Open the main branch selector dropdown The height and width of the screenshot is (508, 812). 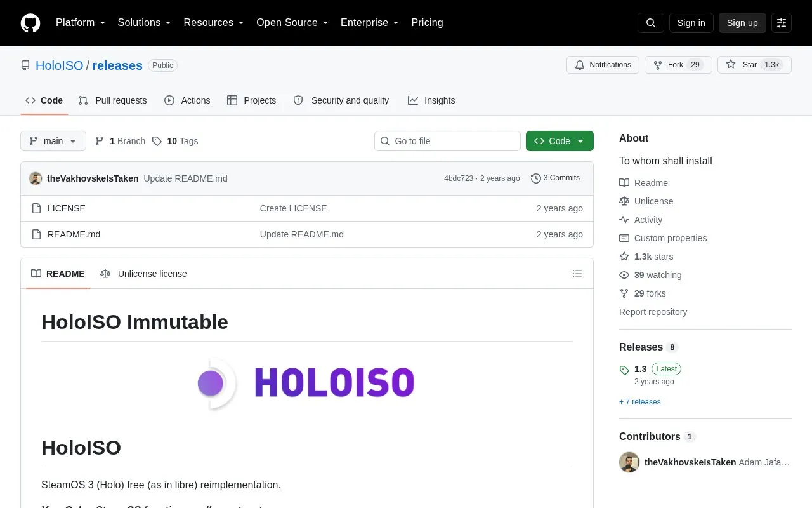coord(53,141)
